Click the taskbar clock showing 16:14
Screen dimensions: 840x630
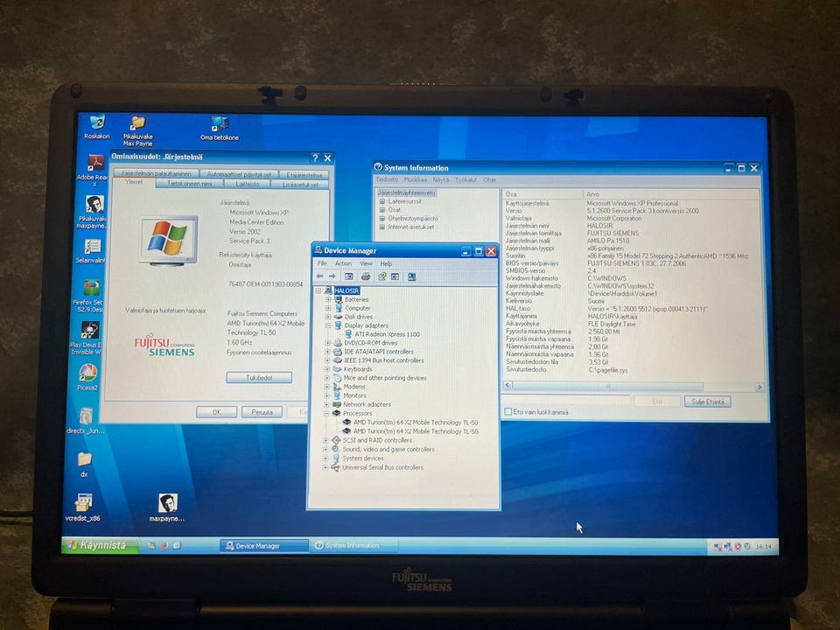pyautogui.click(x=763, y=546)
